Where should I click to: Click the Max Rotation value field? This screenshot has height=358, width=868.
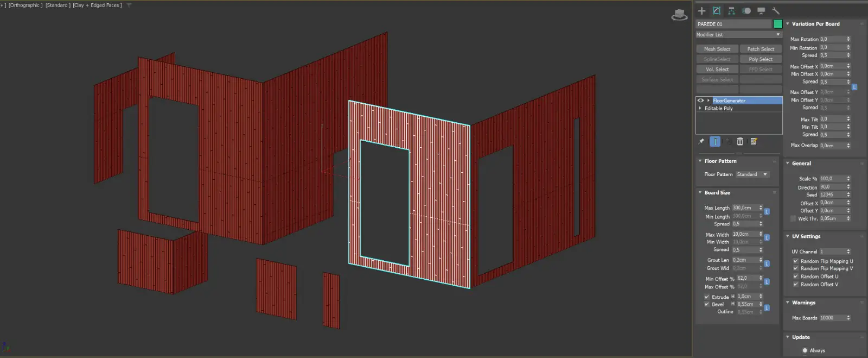[x=832, y=39]
